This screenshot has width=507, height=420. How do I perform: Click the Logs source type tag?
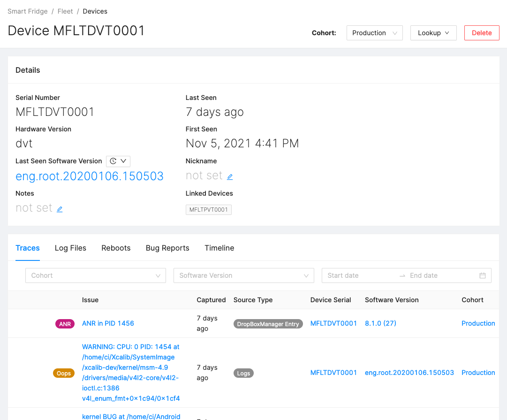pyautogui.click(x=243, y=373)
